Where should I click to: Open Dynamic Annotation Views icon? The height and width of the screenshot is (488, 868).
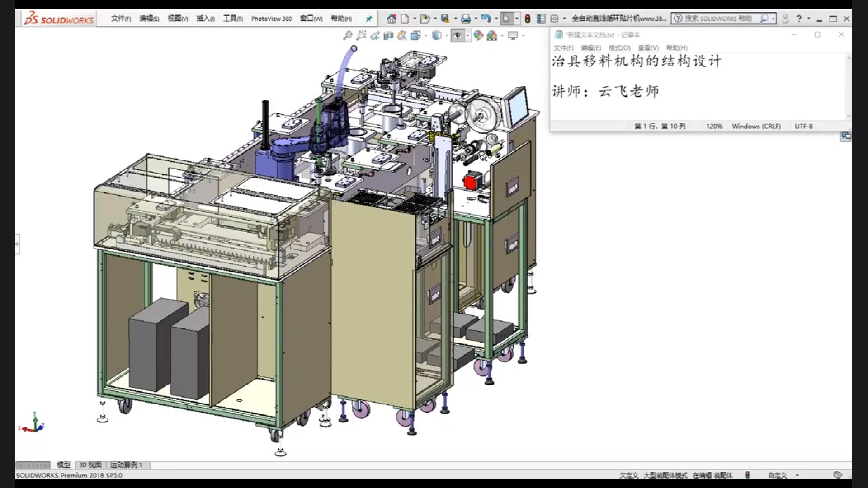(402, 35)
